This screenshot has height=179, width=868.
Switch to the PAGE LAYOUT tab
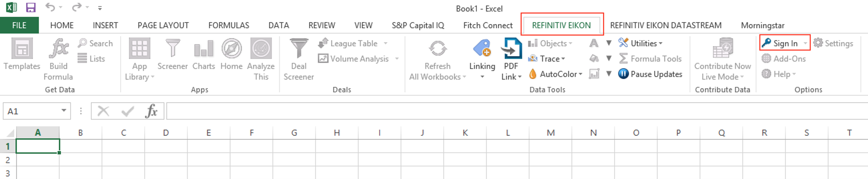pos(163,25)
